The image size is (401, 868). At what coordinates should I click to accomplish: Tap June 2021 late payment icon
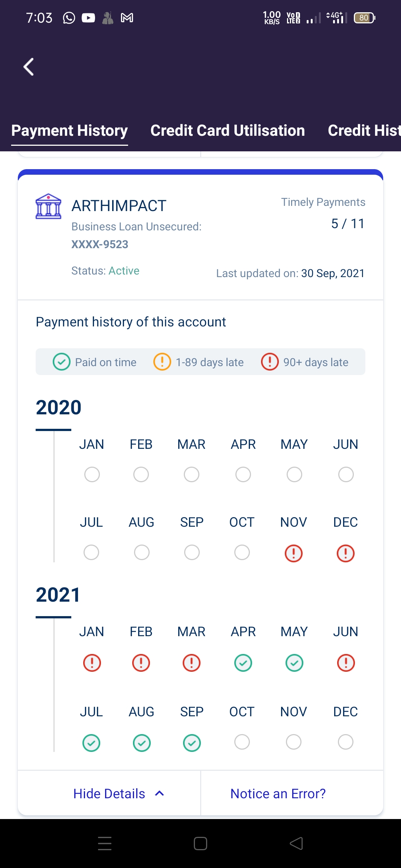[x=346, y=663]
